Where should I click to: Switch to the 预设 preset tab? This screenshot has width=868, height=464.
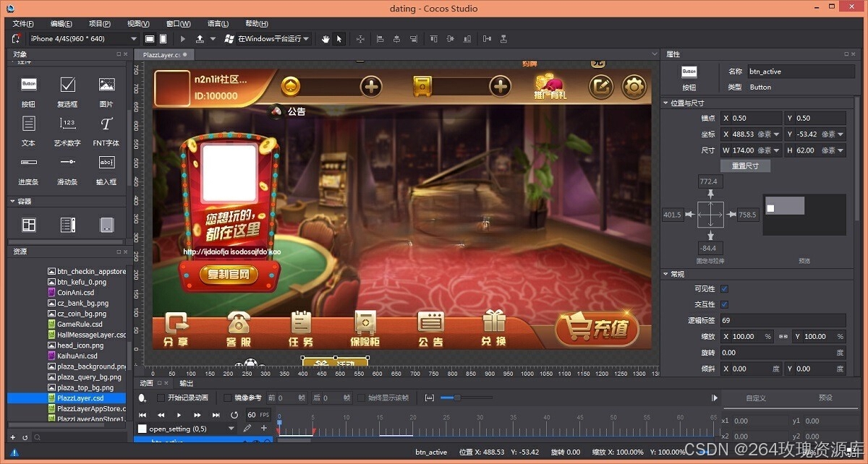[x=825, y=398]
